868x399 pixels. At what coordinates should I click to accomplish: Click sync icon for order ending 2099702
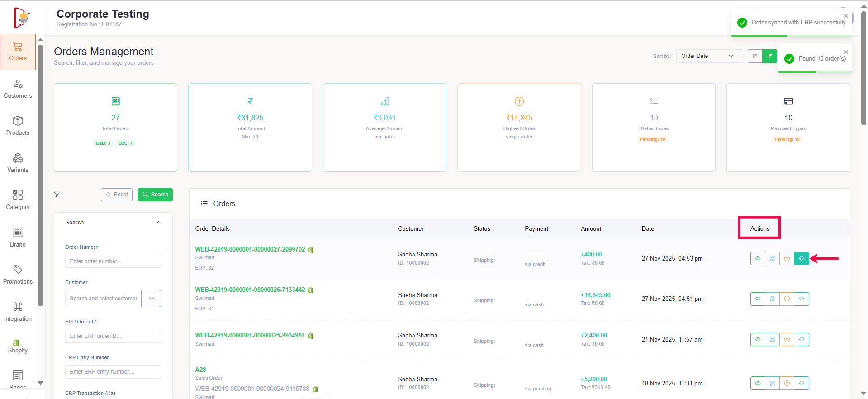801,258
